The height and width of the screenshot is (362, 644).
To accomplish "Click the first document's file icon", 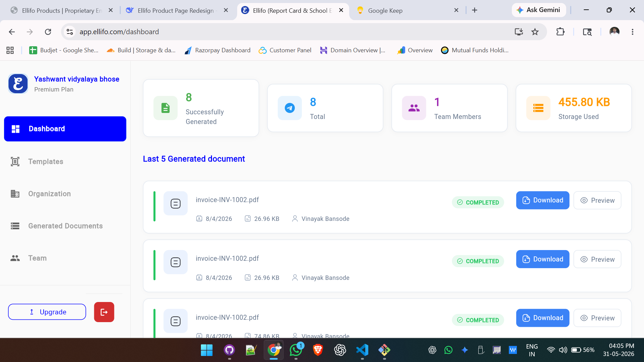I will (x=175, y=203).
